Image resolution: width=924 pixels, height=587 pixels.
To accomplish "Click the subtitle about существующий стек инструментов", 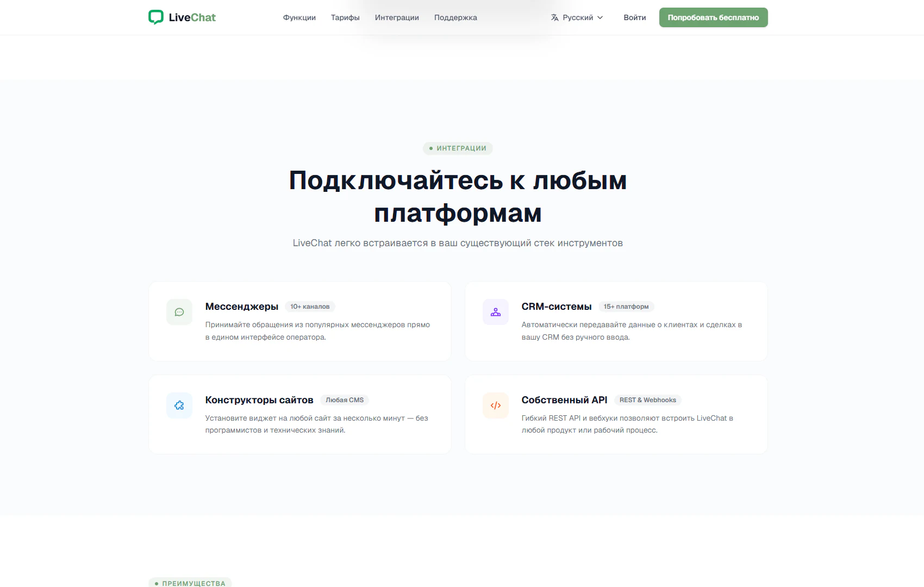I will click(x=458, y=243).
